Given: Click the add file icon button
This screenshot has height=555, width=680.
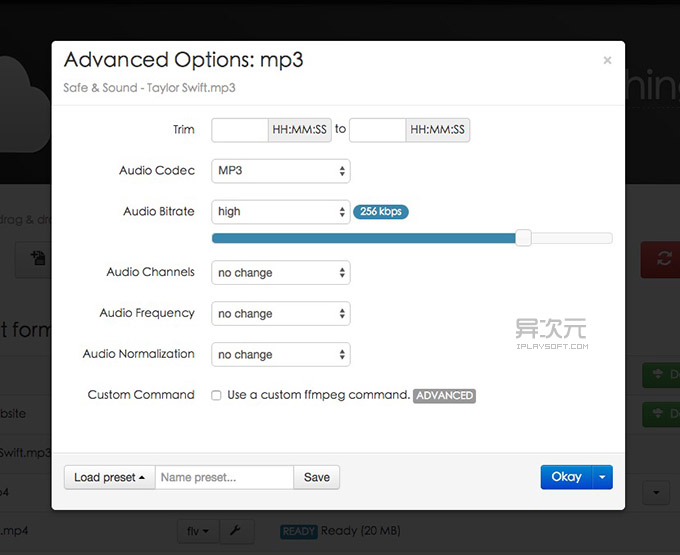Looking at the screenshot, I should coord(38,259).
